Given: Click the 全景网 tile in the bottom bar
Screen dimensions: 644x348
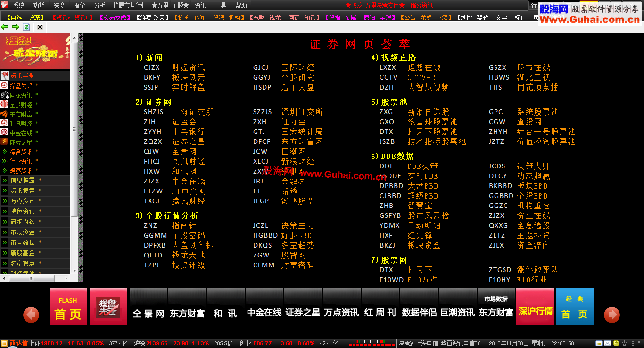Looking at the screenshot, I should 148,307.
